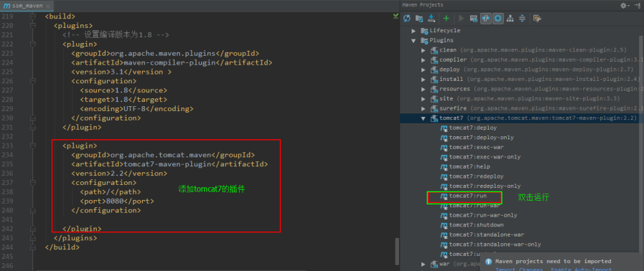Select the Lifecycle folder label
Viewport: 644px width, 271px height.
coord(445,31)
